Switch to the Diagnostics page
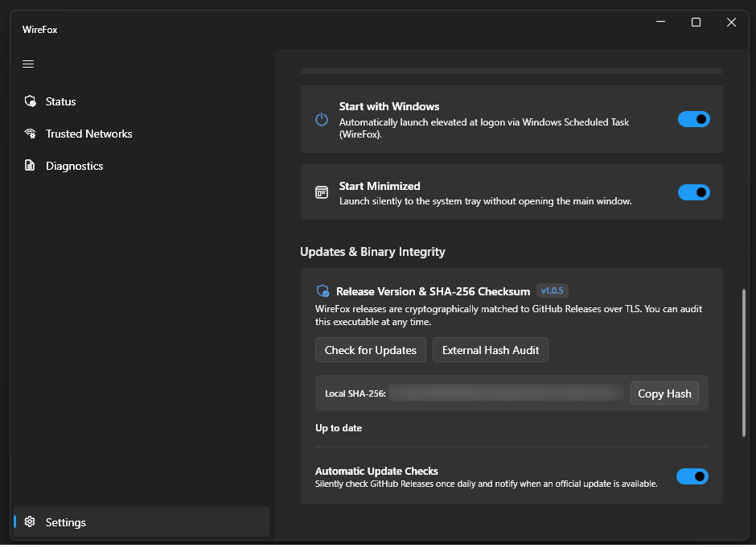 (x=142, y=166)
